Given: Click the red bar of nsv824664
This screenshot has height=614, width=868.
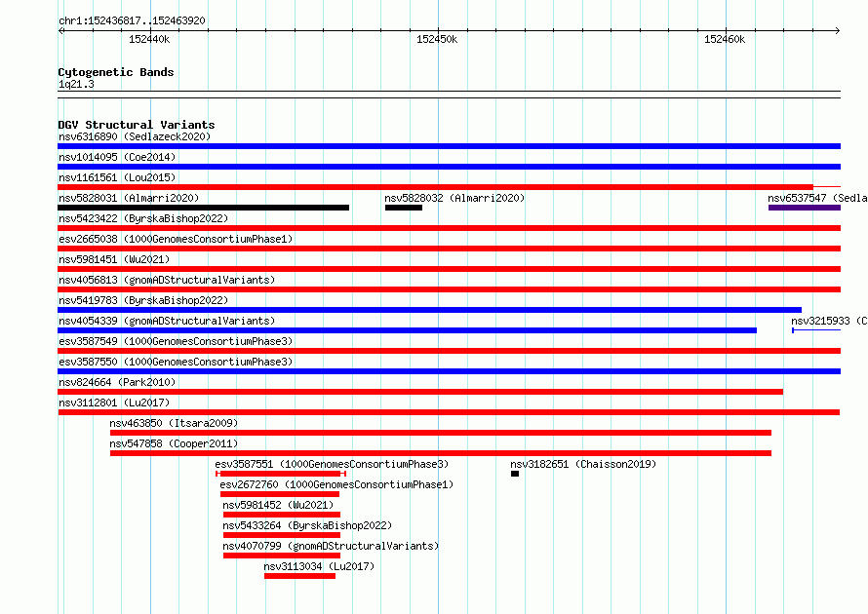Looking at the screenshot, I should [420, 392].
